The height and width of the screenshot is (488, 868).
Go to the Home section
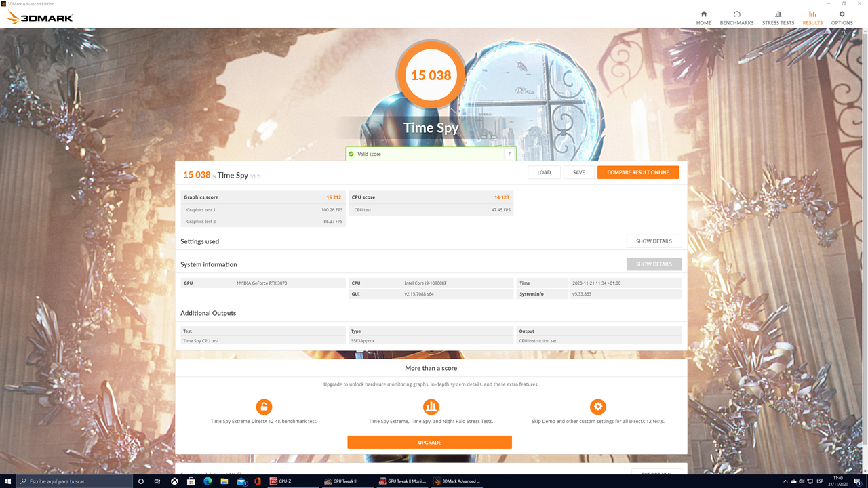pyautogui.click(x=703, y=18)
